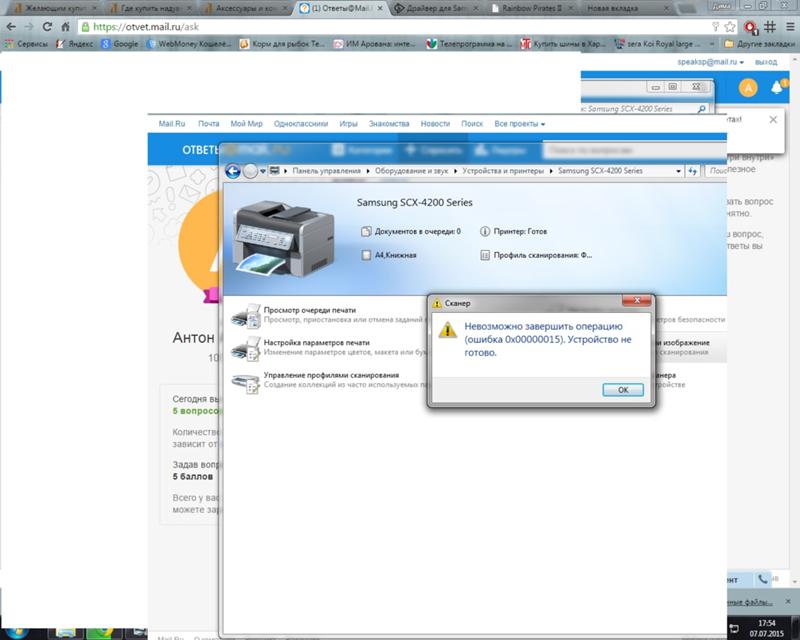Click the print settings printer icon

tap(246, 349)
